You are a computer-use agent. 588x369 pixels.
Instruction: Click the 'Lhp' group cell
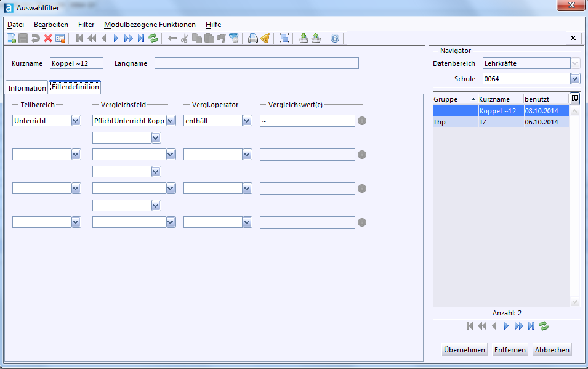(x=456, y=122)
